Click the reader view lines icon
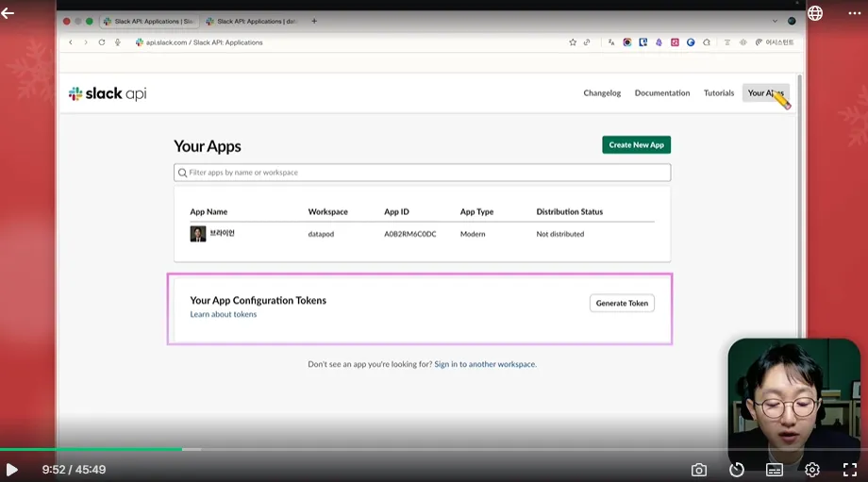Screen dimensions: 868x482 coord(726,42)
